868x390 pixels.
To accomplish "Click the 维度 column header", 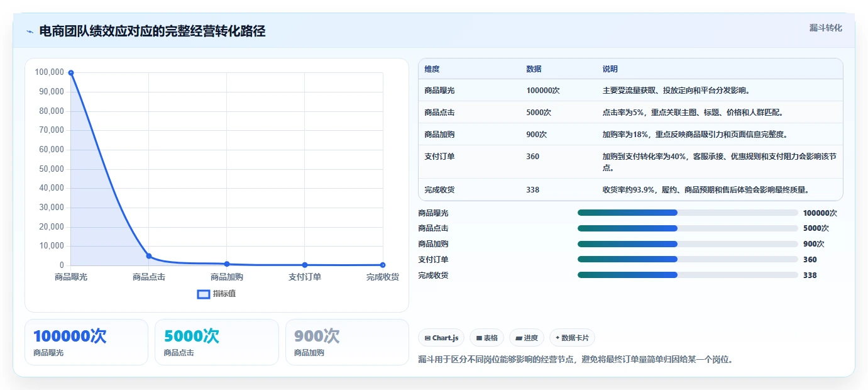I will click(x=432, y=69).
